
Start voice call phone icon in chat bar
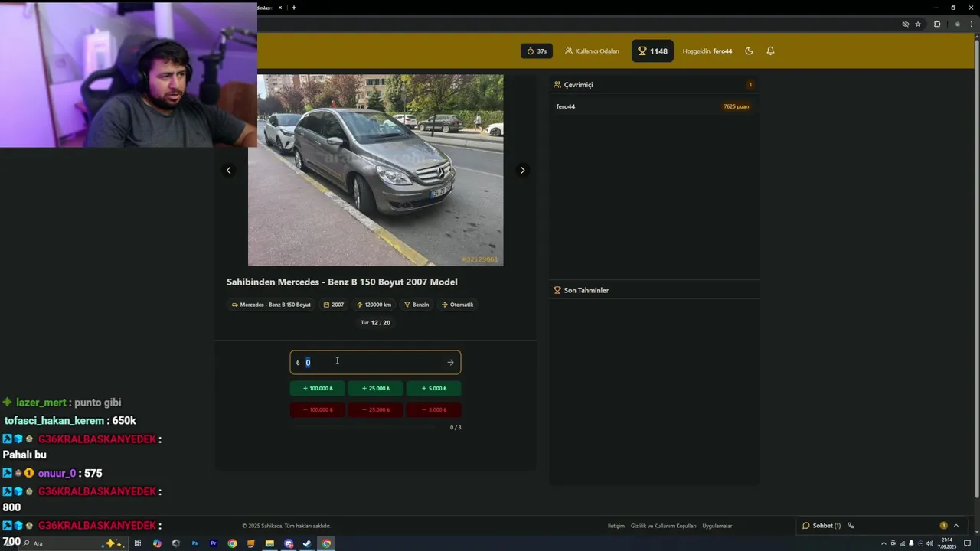851,526
